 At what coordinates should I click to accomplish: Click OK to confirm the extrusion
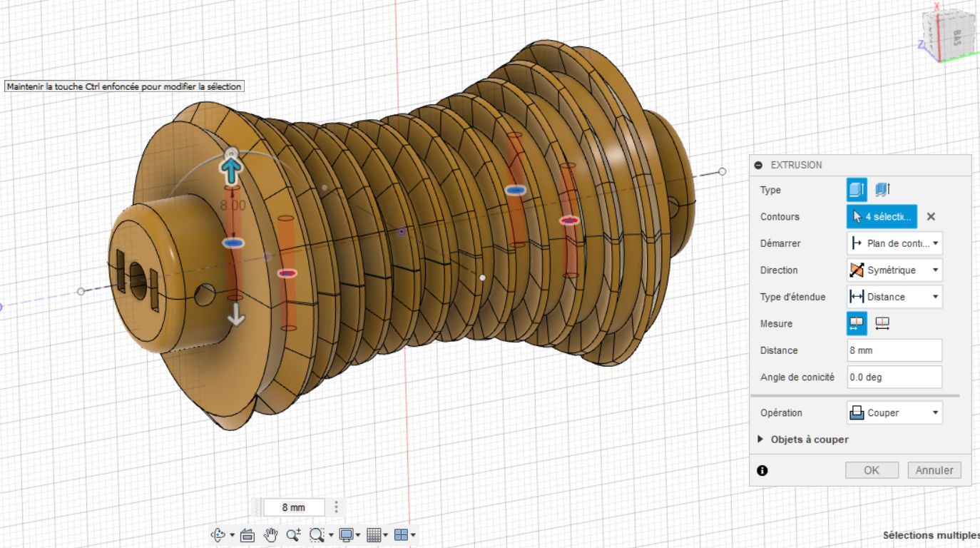pyautogui.click(x=872, y=470)
